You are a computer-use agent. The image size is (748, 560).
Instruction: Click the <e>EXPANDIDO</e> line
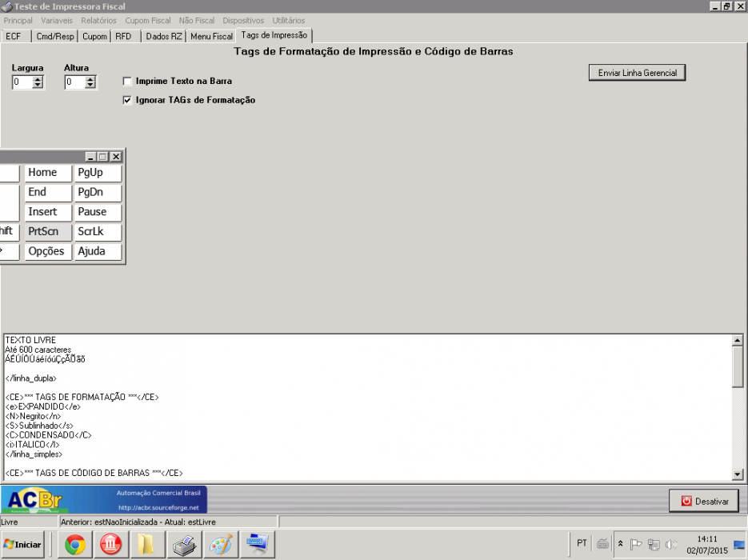tap(43, 406)
